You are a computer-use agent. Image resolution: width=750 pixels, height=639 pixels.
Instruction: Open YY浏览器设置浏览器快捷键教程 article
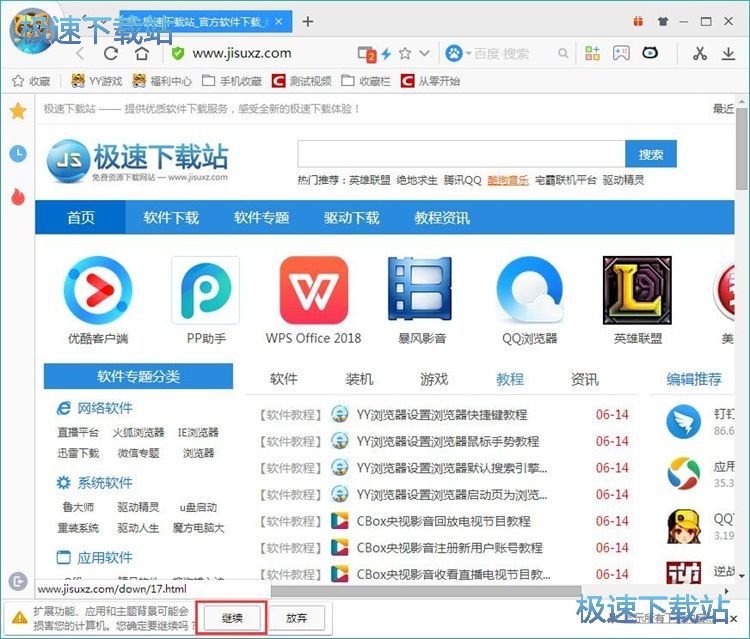[x=441, y=415]
